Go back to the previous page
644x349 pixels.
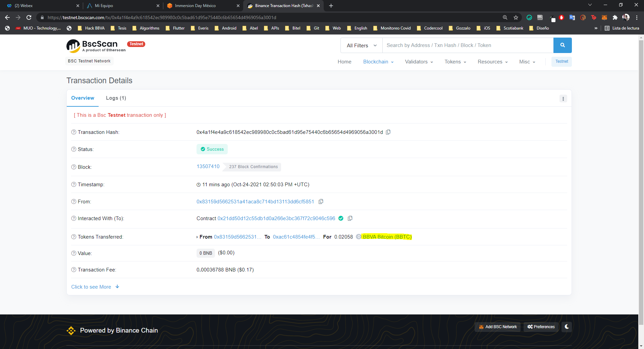(x=7, y=17)
